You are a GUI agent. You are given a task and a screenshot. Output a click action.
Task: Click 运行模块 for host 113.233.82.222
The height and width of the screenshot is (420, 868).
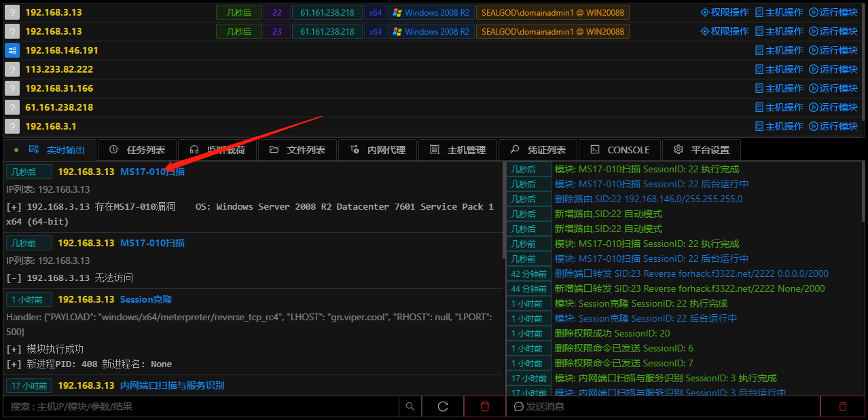pos(833,69)
